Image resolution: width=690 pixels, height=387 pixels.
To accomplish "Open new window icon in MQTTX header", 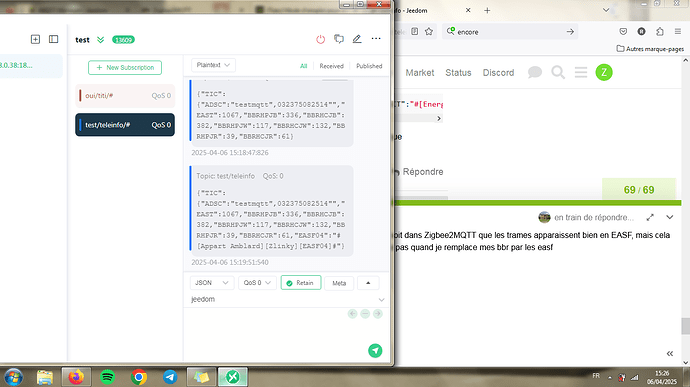I will pos(339,39).
